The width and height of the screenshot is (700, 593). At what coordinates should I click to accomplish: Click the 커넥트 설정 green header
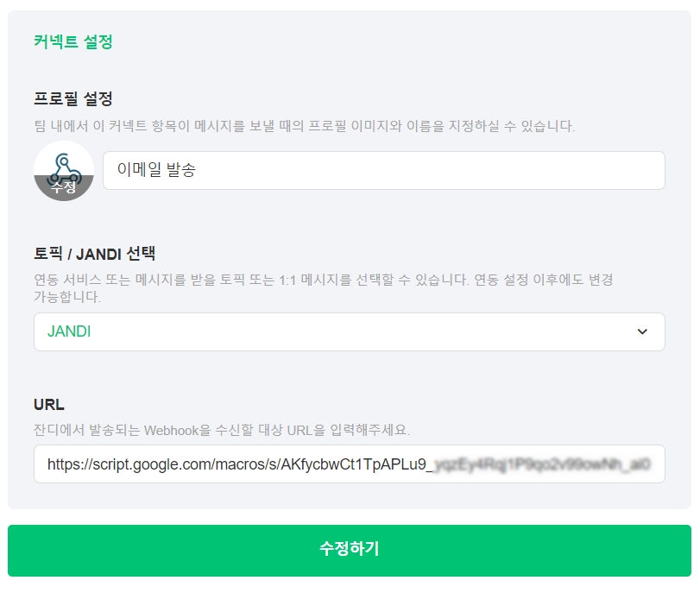pyautogui.click(x=73, y=41)
